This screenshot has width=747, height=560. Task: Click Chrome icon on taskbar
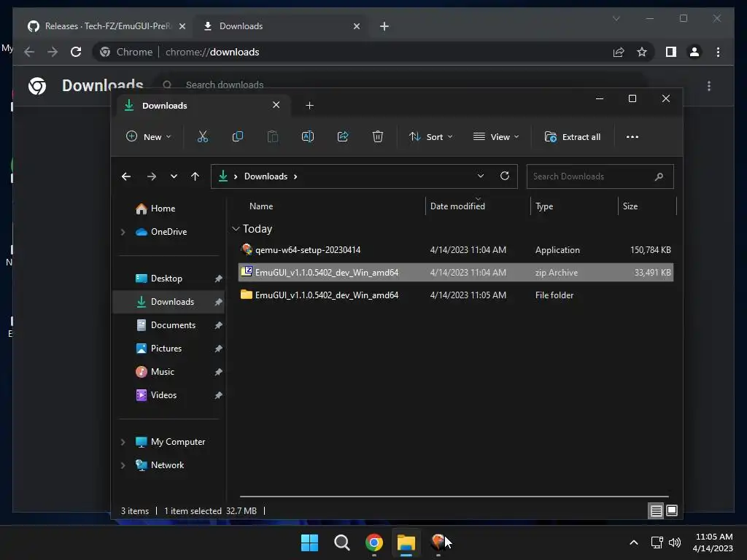coord(374,542)
